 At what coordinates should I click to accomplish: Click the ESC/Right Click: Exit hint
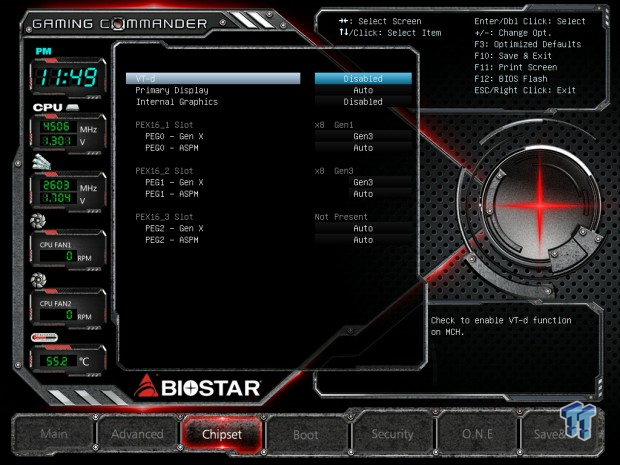(525, 90)
